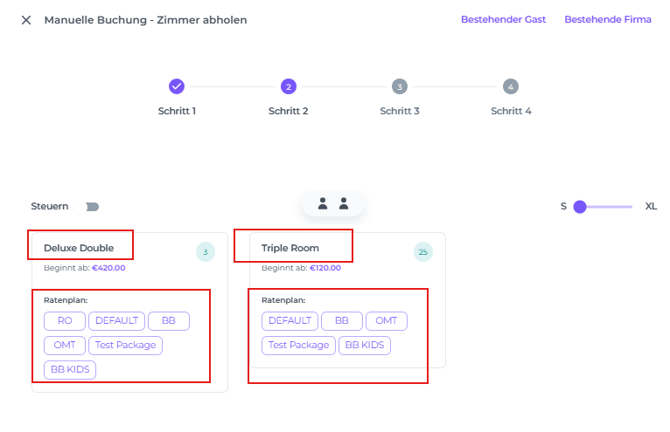This screenshot has width=670, height=432.
Task: Go to the Schritt 2 step circle
Action: (288, 87)
